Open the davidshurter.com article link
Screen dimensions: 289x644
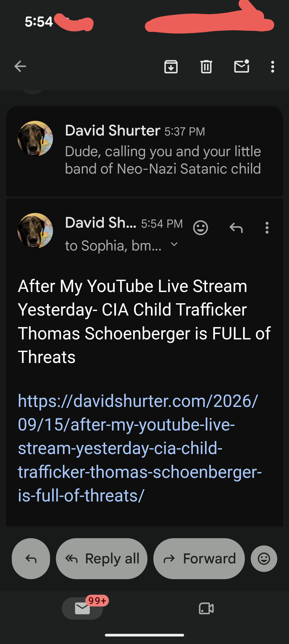point(139,448)
